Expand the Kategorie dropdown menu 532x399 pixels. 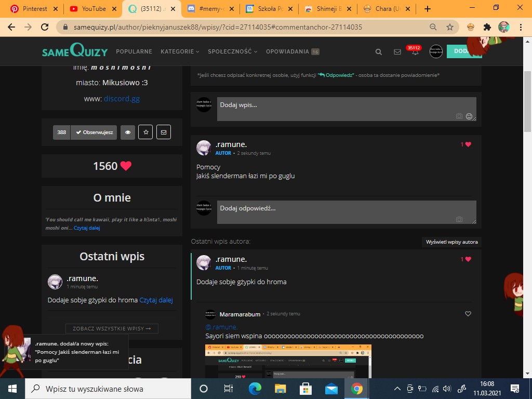click(180, 51)
